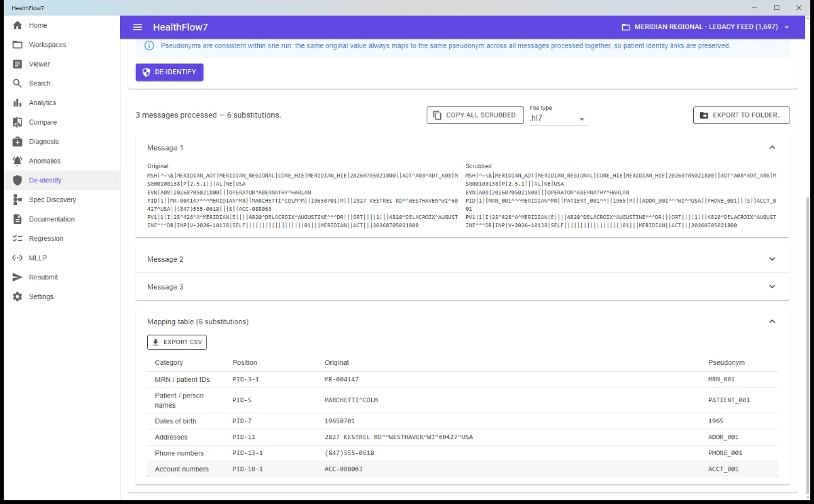The height and width of the screenshot is (504, 814).
Task: Click EXPORT TO FOLDER button
Action: (x=741, y=115)
